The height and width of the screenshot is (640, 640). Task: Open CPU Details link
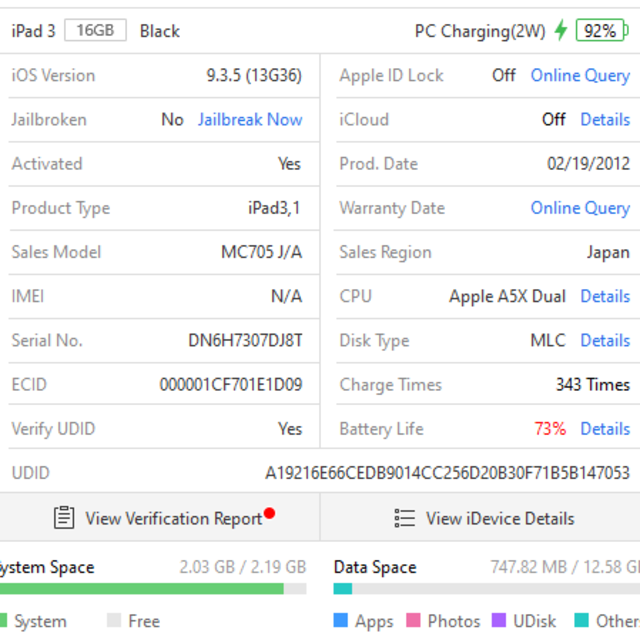605,296
